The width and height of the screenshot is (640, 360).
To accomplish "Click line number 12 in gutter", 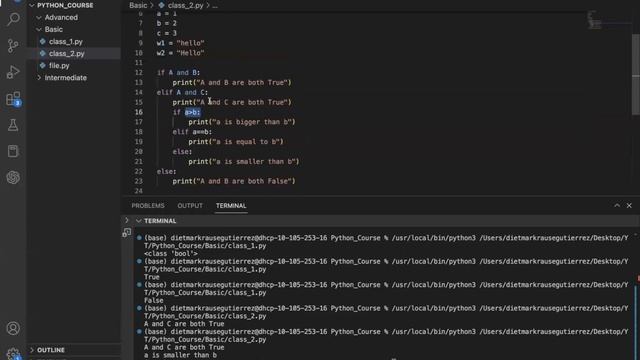I will (x=139, y=73).
